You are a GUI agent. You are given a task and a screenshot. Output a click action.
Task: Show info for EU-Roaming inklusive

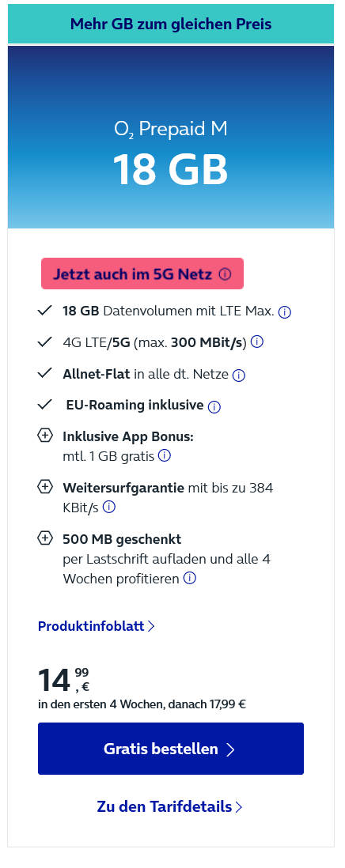point(214,407)
